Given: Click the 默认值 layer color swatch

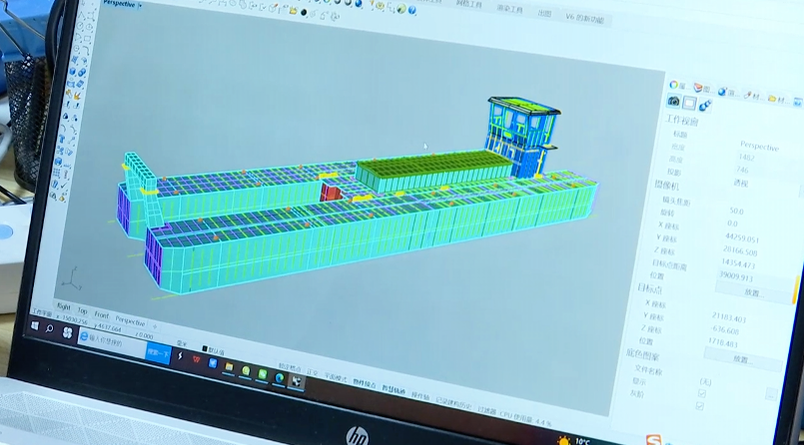Looking at the screenshot, I should tap(205, 350).
